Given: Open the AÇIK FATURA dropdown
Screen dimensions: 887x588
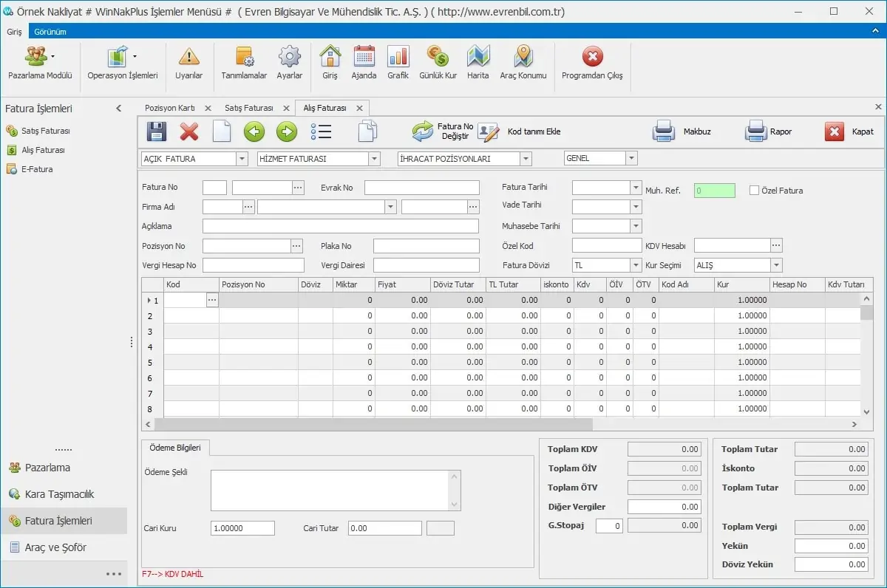Looking at the screenshot, I should pyautogui.click(x=242, y=159).
